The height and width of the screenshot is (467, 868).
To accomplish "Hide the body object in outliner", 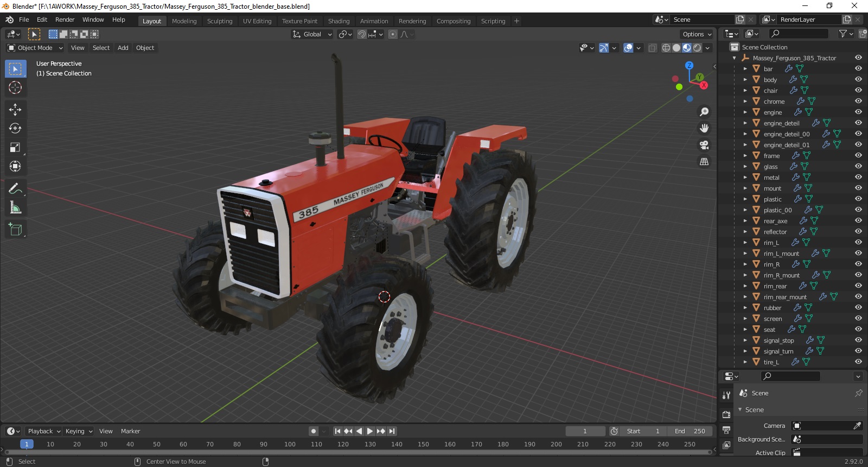I will pos(858,80).
